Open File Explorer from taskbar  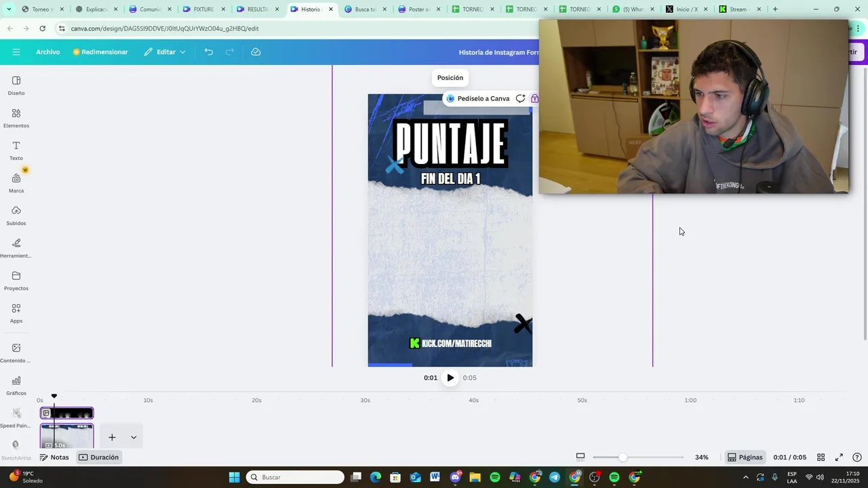point(475,477)
